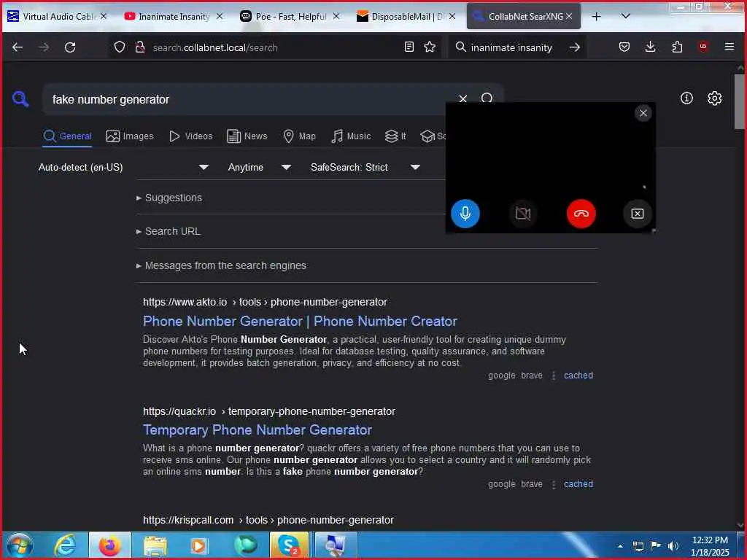Open a new browser tab
This screenshot has height=560, width=747.
tap(596, 17)
